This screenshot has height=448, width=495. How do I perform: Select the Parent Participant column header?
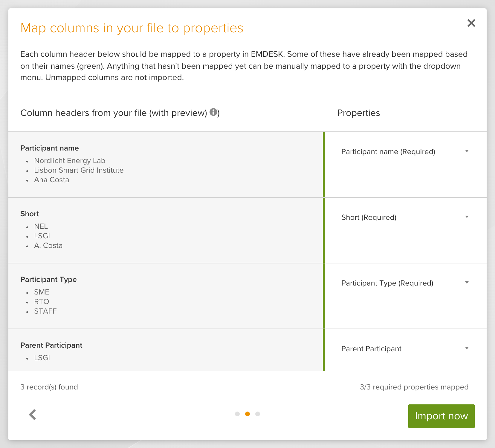[x=51, y=345]
